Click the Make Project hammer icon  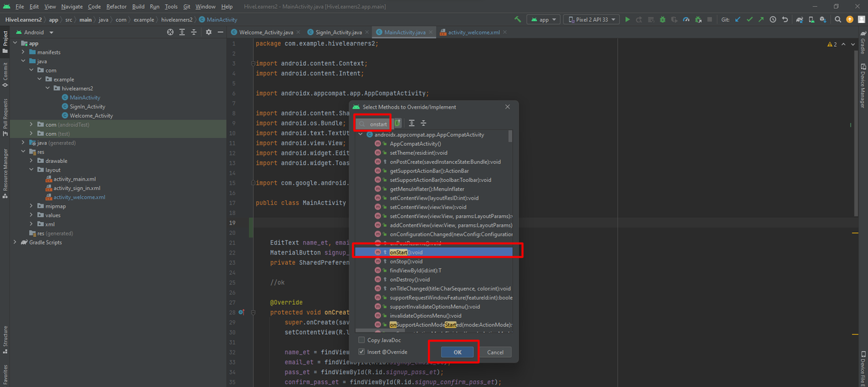coord(518,20)
